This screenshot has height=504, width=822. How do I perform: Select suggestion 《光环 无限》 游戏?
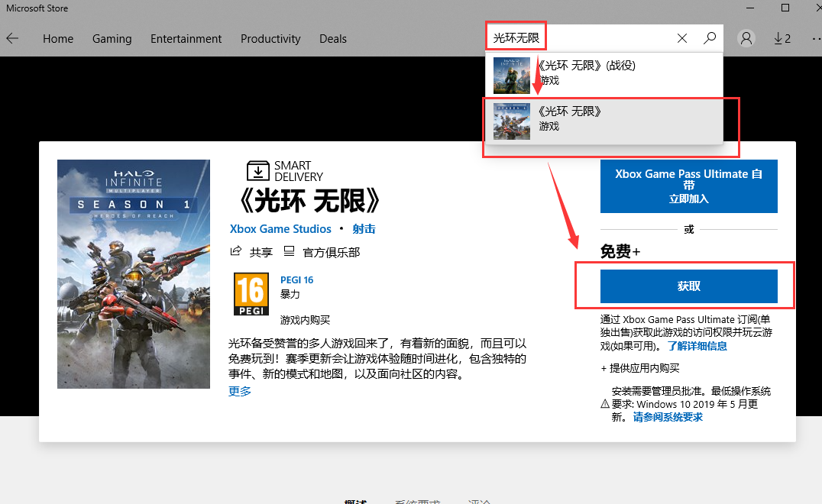[604, 121]
